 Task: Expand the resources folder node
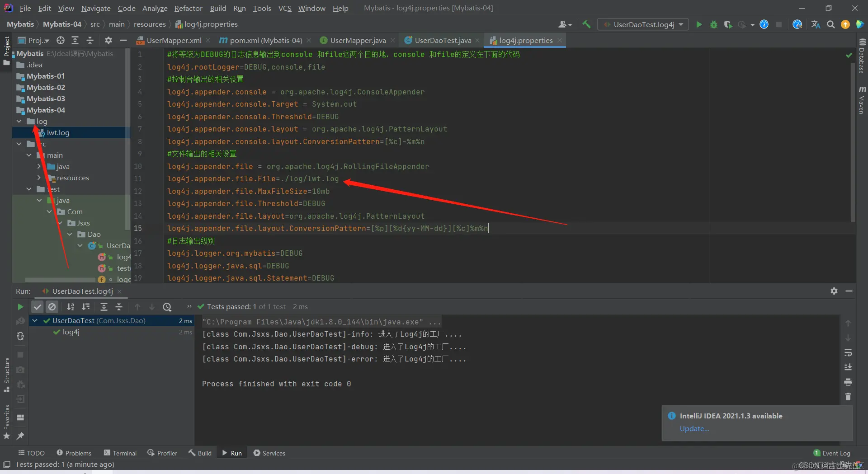click(39, 178)
